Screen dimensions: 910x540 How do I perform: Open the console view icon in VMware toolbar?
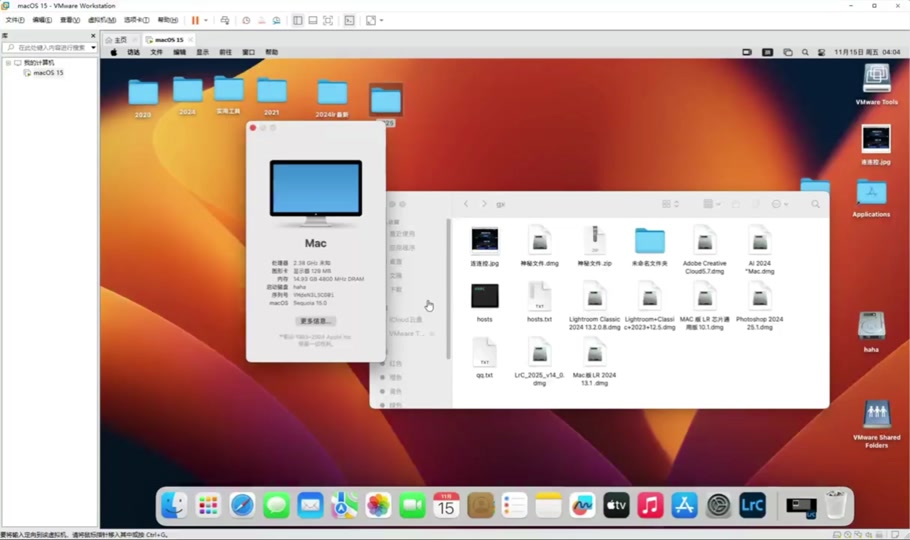tap(349, 20)
